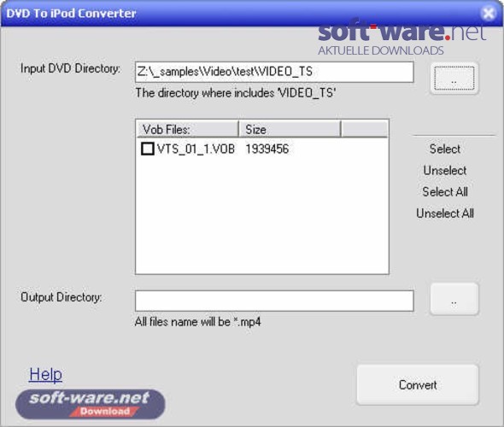The height and width of the screenshot is (427, 504).
Task: Open the Help link
Action: pyautogui.click(x=45, y=374)
